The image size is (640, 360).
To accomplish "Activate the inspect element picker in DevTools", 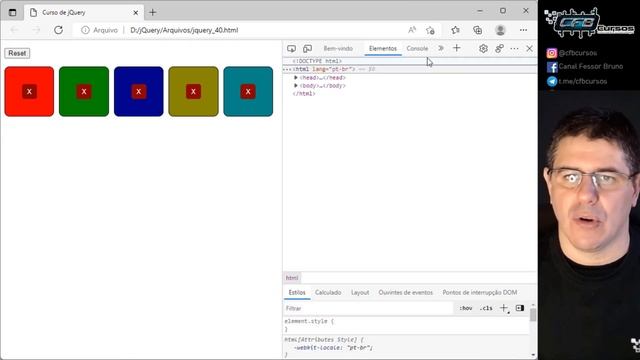I will pos(291,49).
